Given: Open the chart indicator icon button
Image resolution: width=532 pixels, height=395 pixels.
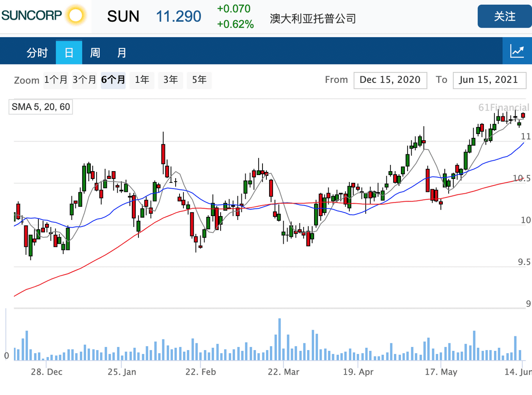Looking at the screenshot, I should click(x=517, y=51).
